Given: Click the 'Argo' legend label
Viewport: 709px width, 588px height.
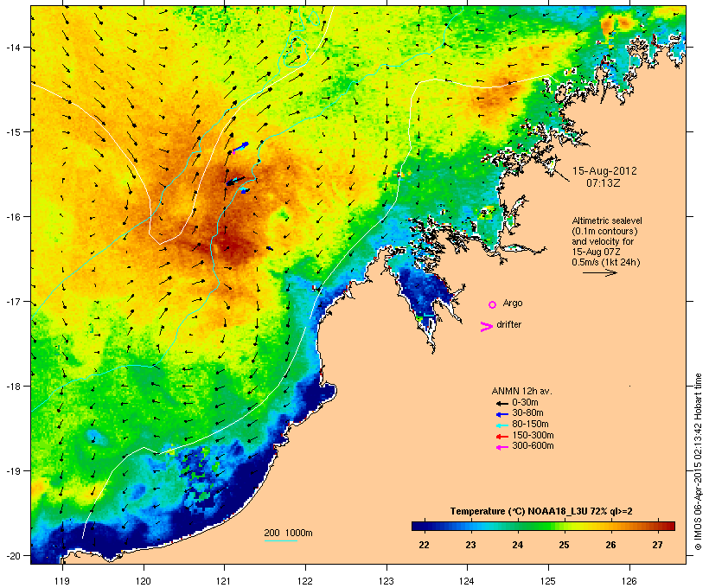Looking at the screenshot, I should (x=513, y=304).
